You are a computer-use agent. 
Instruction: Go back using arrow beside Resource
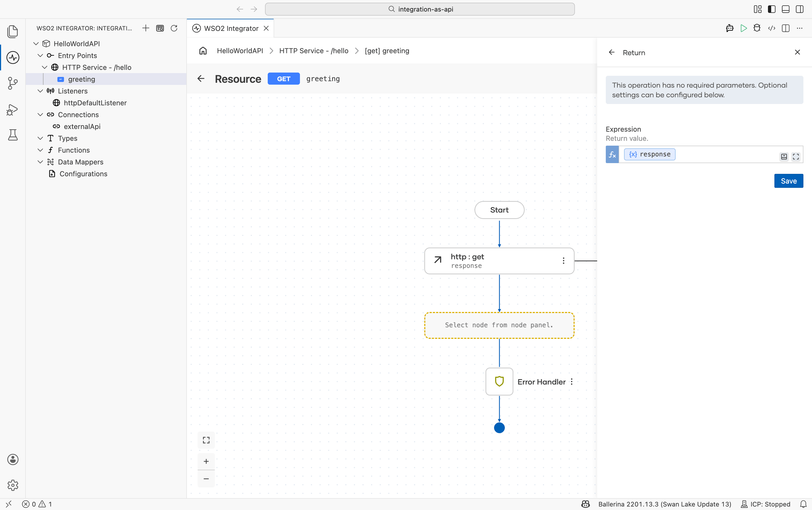201,78
